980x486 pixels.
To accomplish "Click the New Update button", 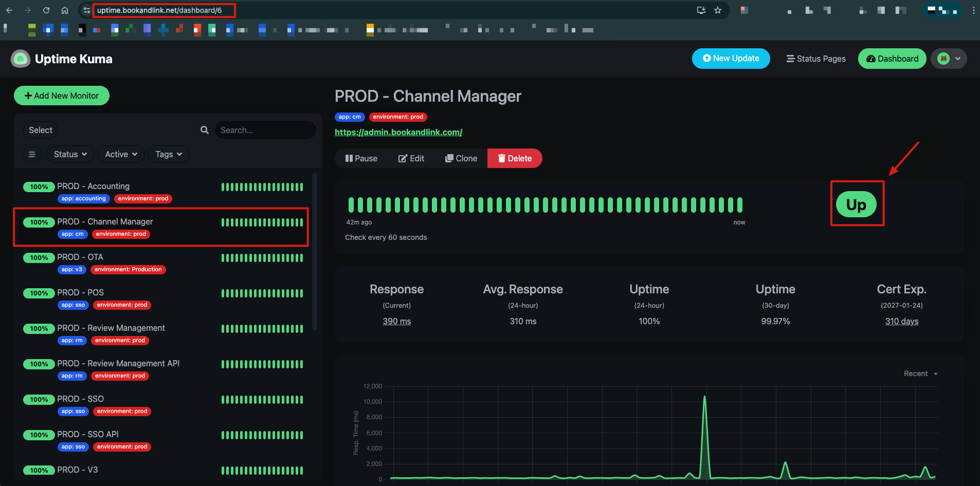I will click(731, 59).
